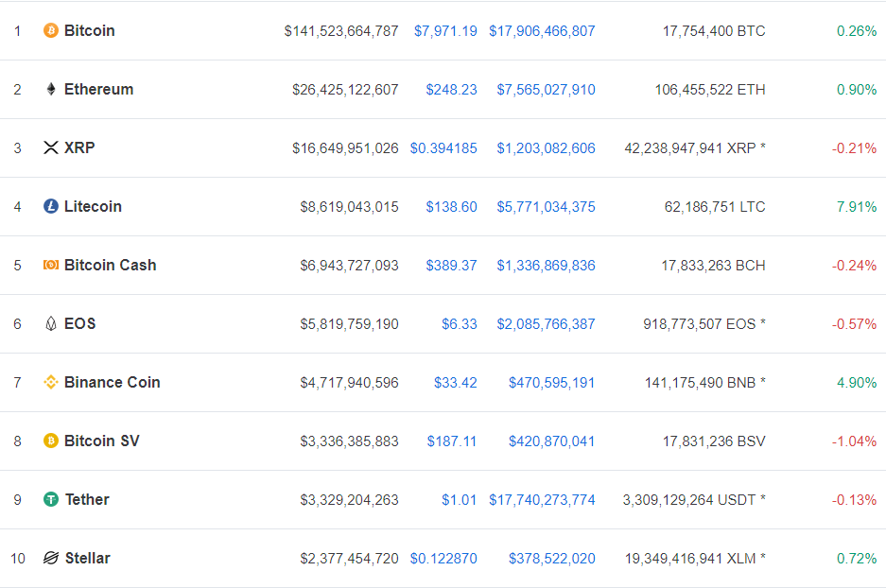
Task: Click the Ethereum diamond logo icon
Action: pyautogui.click(x=51, y=89)
